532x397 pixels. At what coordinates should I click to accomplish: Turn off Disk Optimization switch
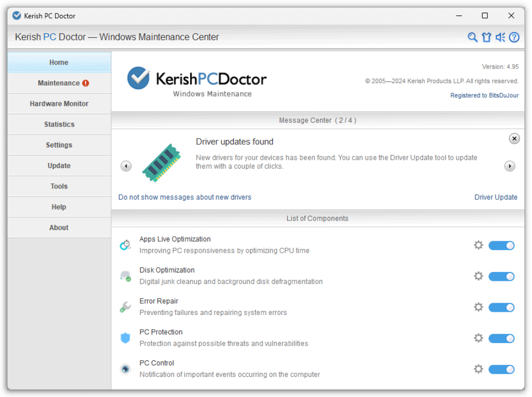pyautogui.click(x=501, y=276)
